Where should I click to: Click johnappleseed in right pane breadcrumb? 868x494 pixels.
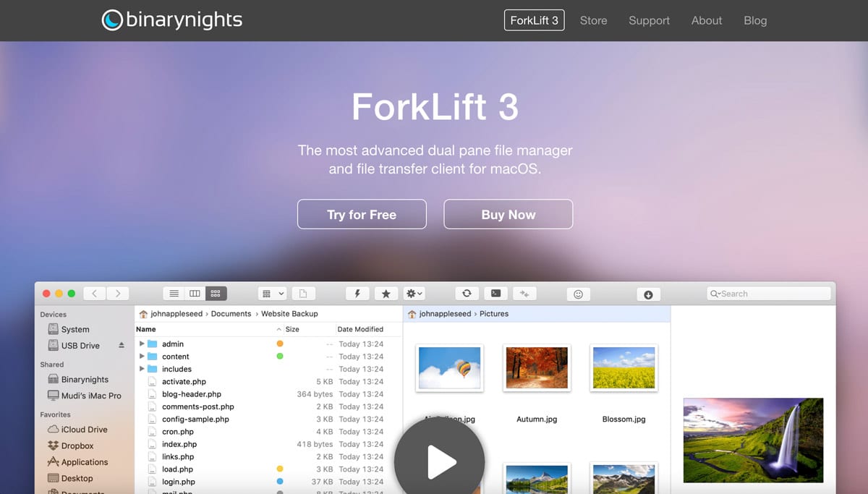[446, 314]
